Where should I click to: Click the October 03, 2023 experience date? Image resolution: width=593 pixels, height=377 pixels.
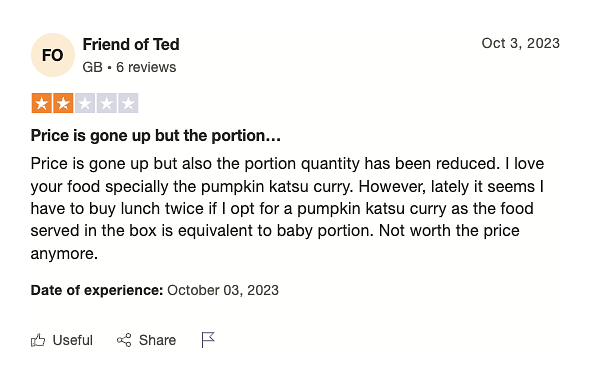point(223,290)
